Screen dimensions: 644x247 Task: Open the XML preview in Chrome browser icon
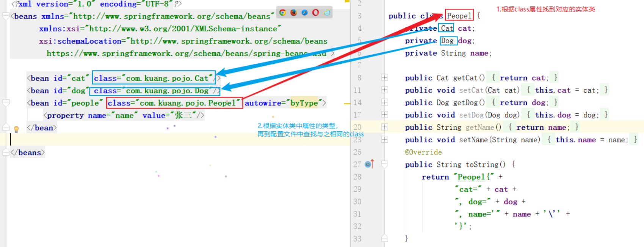(x=282, y=13)
